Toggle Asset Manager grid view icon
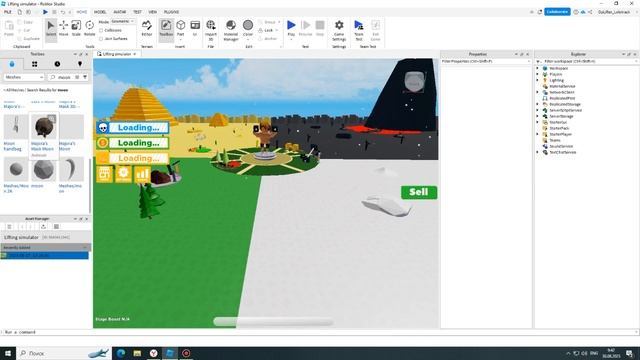640x360 pixels. (x=56, y=227)
